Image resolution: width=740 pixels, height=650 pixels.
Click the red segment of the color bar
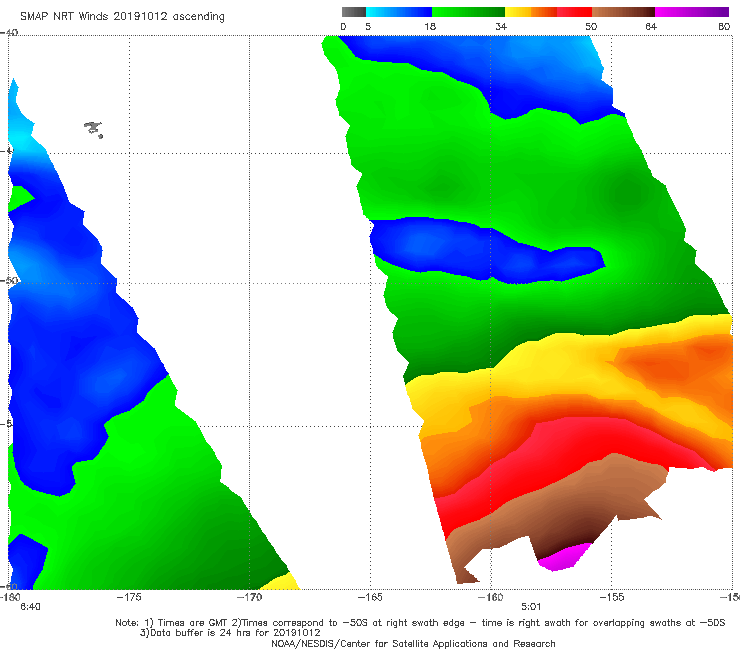point(575,12)
